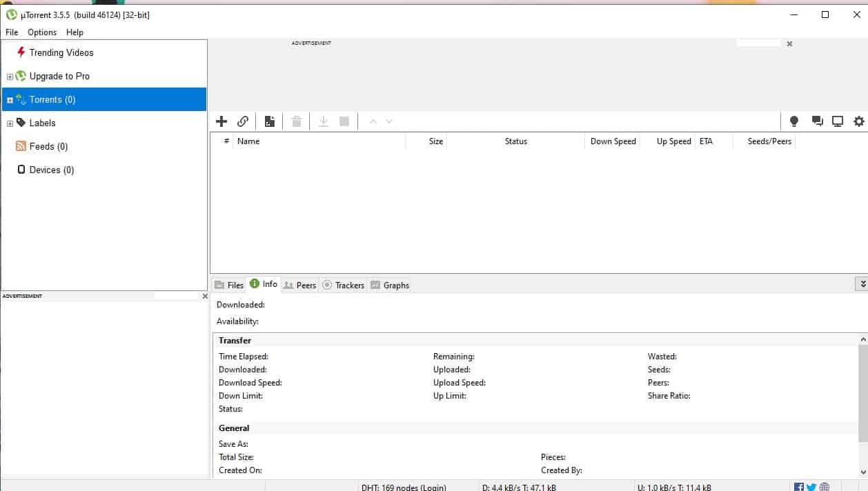Click info pane scrollbar up arrow
Viewport: 868px width, 491px height.
pyautogui.click(x=862, y=339)
